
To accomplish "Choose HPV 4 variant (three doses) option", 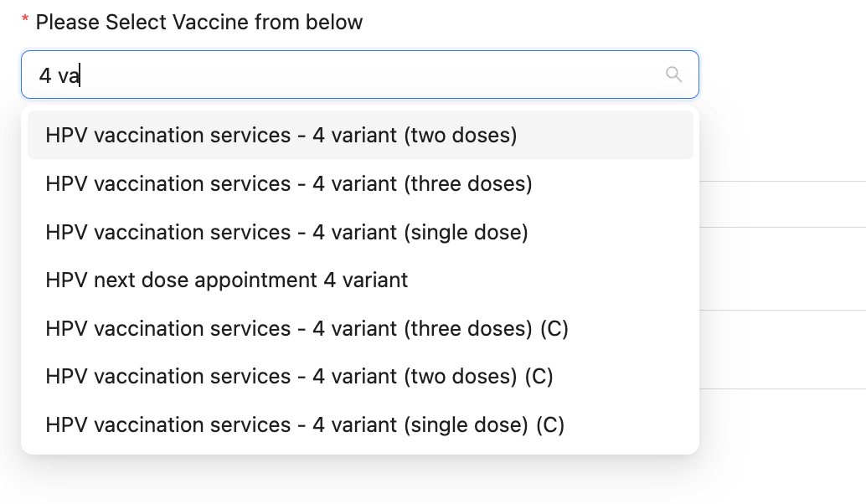I will pyautogui.click(x=289, y=183).
